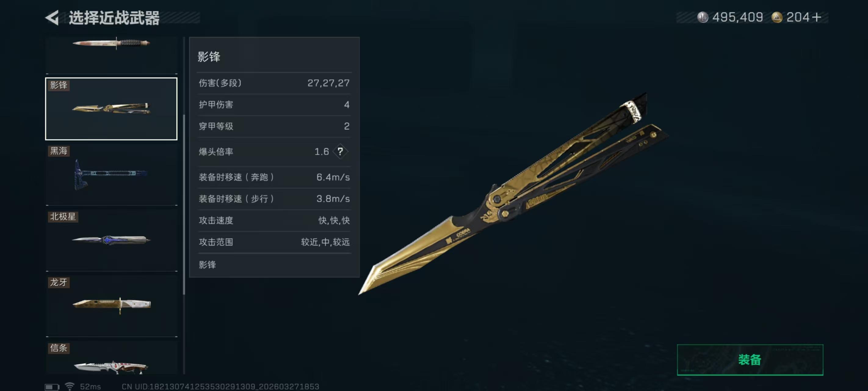
Task: Go back using the arrow icon
Action: pos(52,17)
